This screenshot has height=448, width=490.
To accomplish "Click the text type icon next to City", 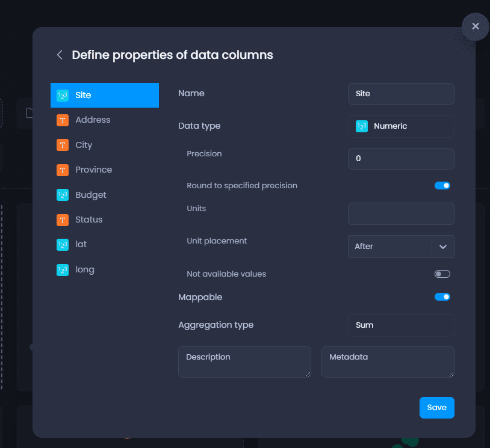I will pyautogui.click(x=63, y=145).
